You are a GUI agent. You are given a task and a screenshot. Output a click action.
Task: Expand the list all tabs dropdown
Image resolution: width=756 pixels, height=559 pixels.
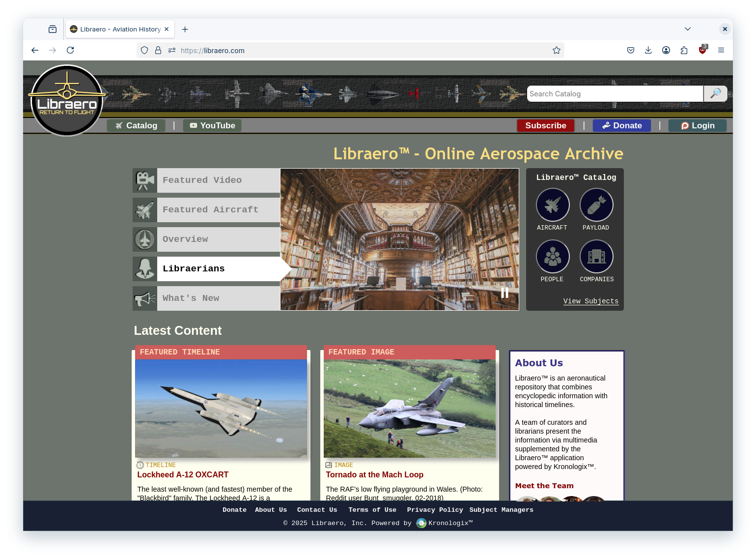[x=688, y=29]
